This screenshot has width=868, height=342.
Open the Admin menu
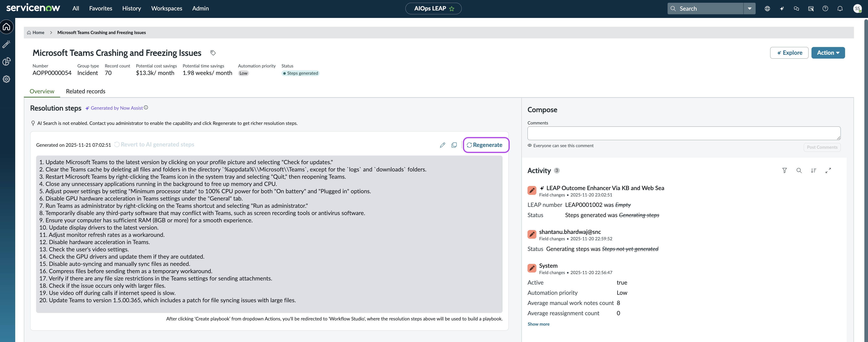click(x=200, y=8)
